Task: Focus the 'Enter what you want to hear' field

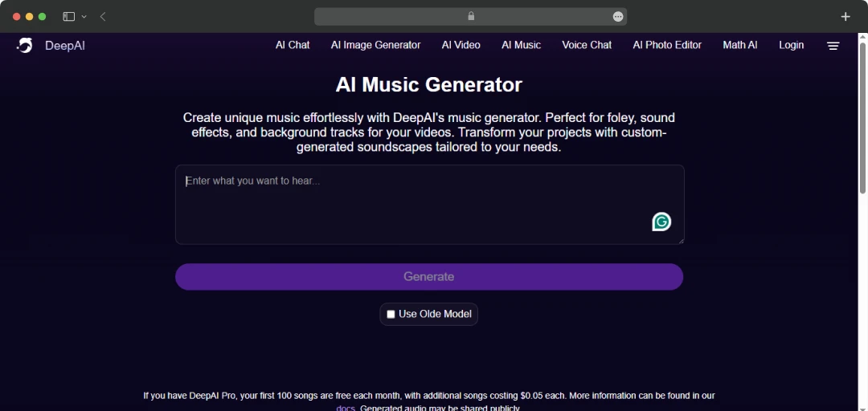Action: [429, 205]
